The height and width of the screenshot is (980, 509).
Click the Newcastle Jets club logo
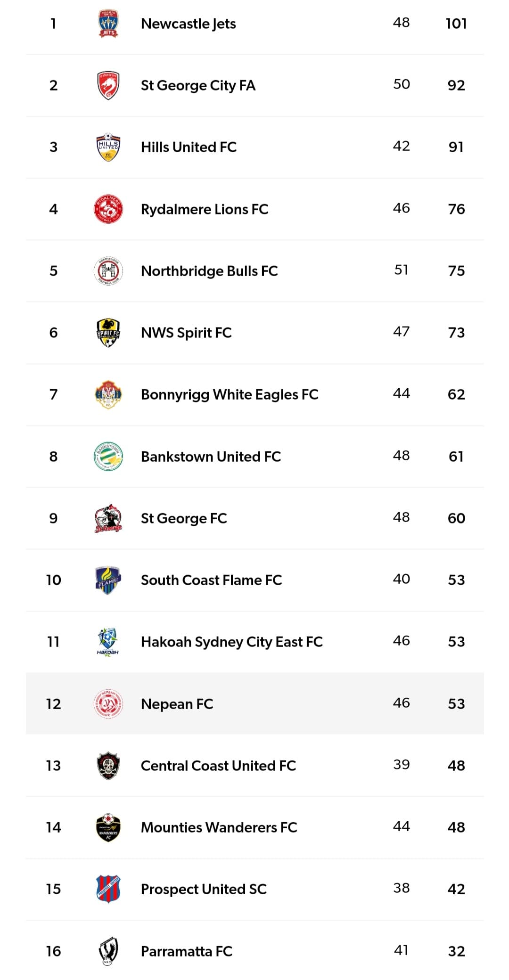108,24
